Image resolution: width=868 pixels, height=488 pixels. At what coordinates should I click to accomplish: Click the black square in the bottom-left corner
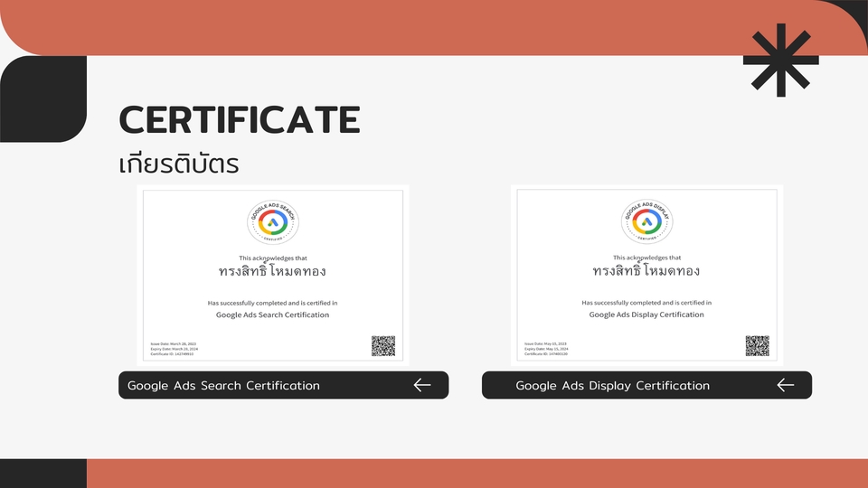(x=42, y=474)
